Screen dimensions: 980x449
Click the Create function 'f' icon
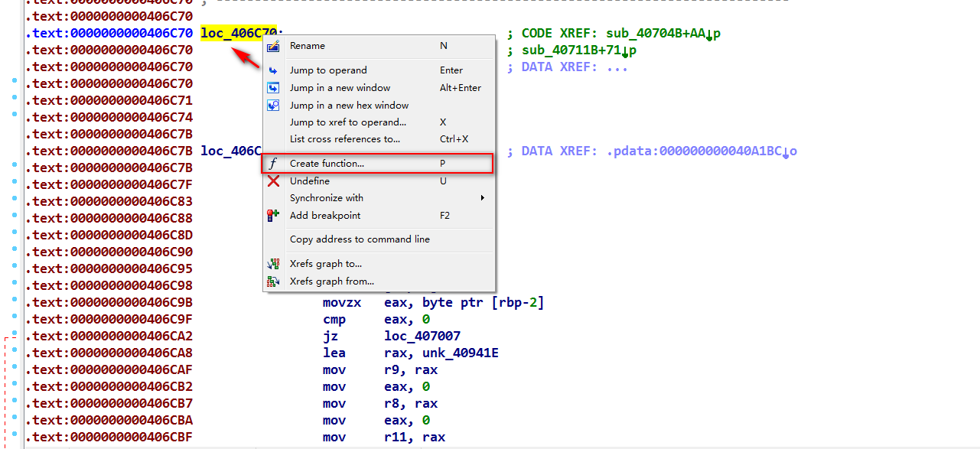tap(273, 164)
